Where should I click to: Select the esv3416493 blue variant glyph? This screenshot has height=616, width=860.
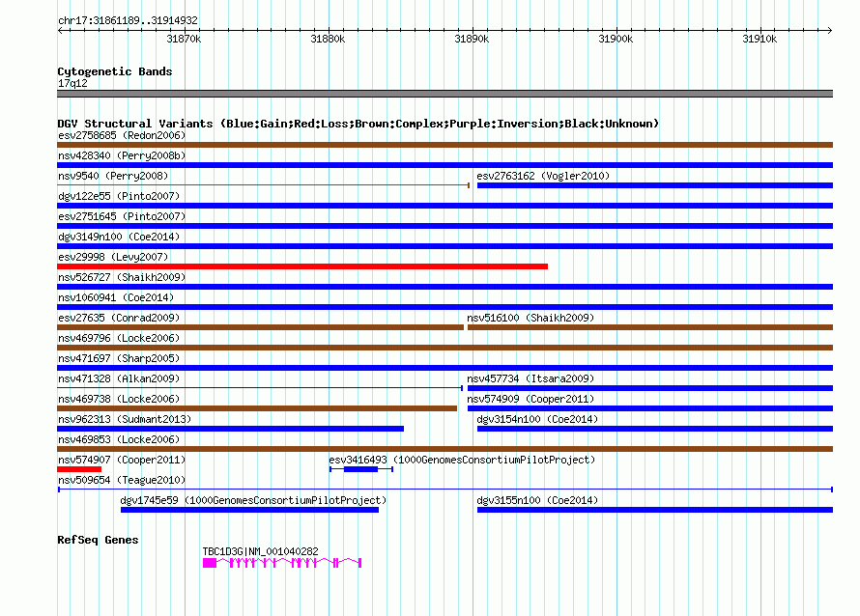coord(360,469)
